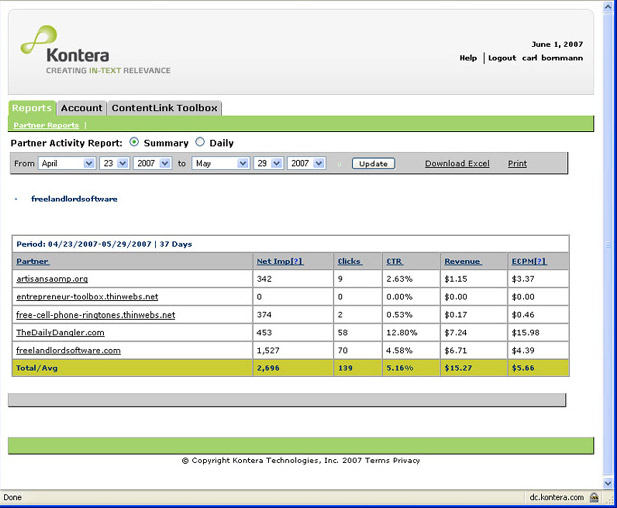Open the Partner Reports submenu link

pyautogui.click(x=46, y=125)
